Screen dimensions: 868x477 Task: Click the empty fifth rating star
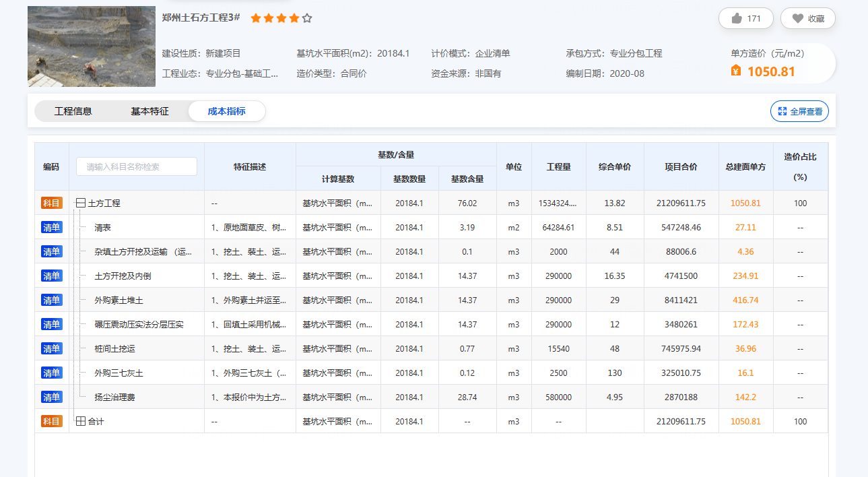[307, 18]
